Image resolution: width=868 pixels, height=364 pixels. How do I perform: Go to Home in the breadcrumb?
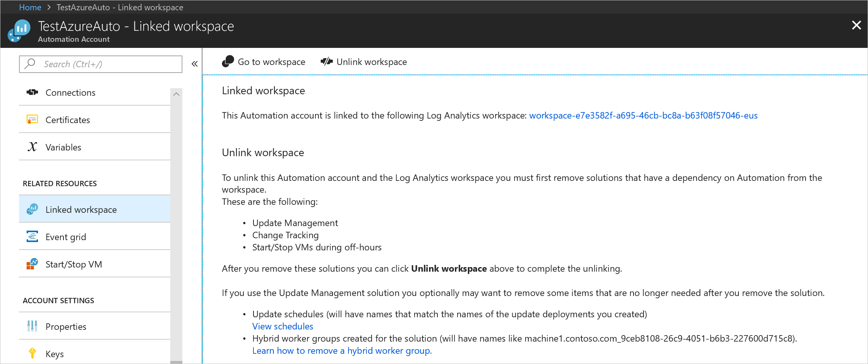[x=30, y=7]
